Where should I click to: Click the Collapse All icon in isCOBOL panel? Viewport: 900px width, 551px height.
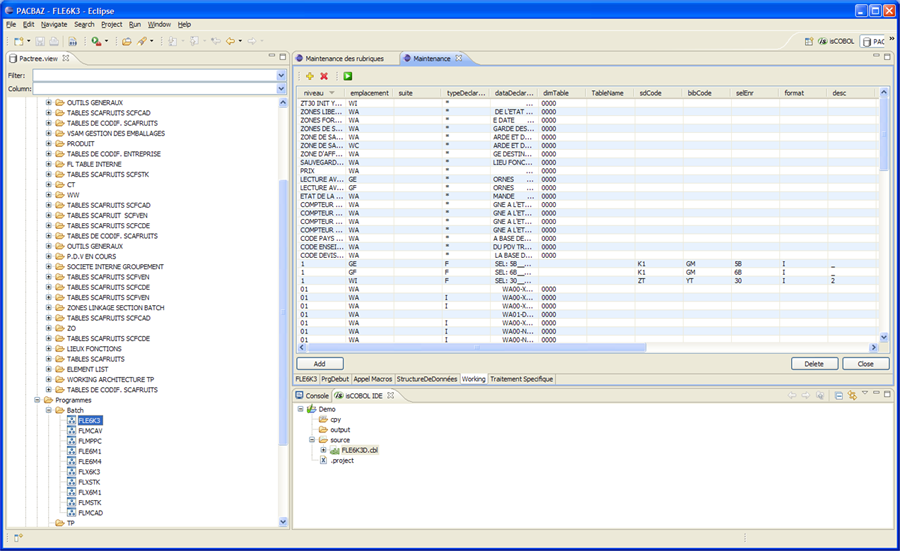(x=839, y=396)
